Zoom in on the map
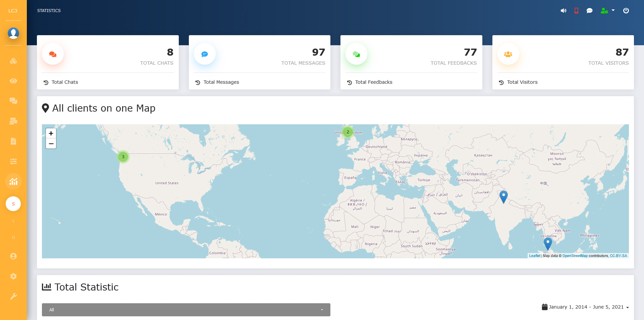Screen dimensions: 644x320 coord(51,133)
